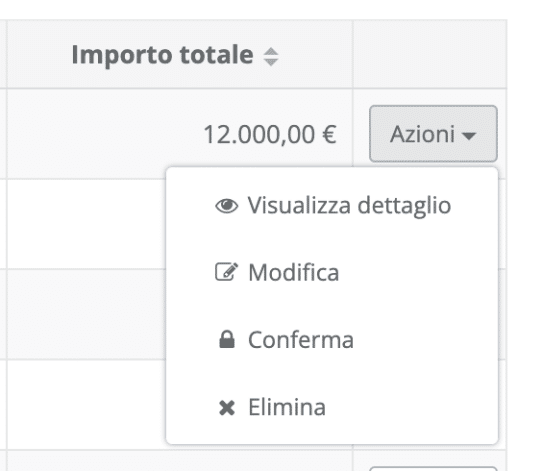Screen dimensions: 542x471
Task: Click the white row area left of Visualizza dettaglio
Action: (x=86, y=224)
